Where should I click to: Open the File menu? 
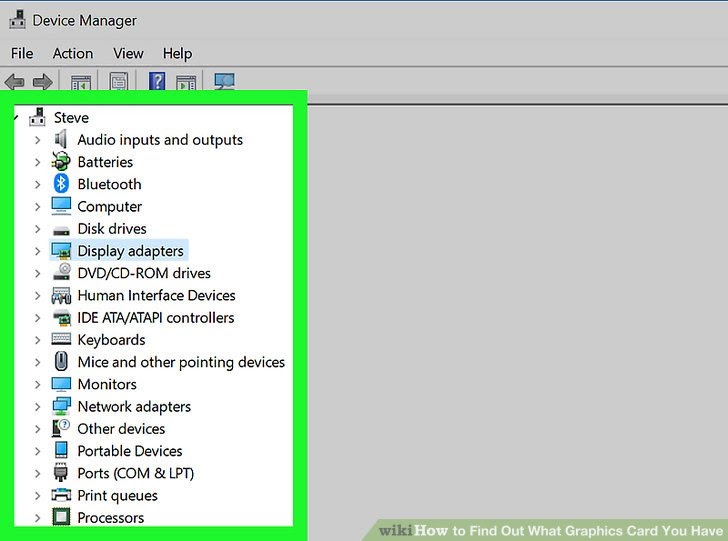(x=22, y=53)
